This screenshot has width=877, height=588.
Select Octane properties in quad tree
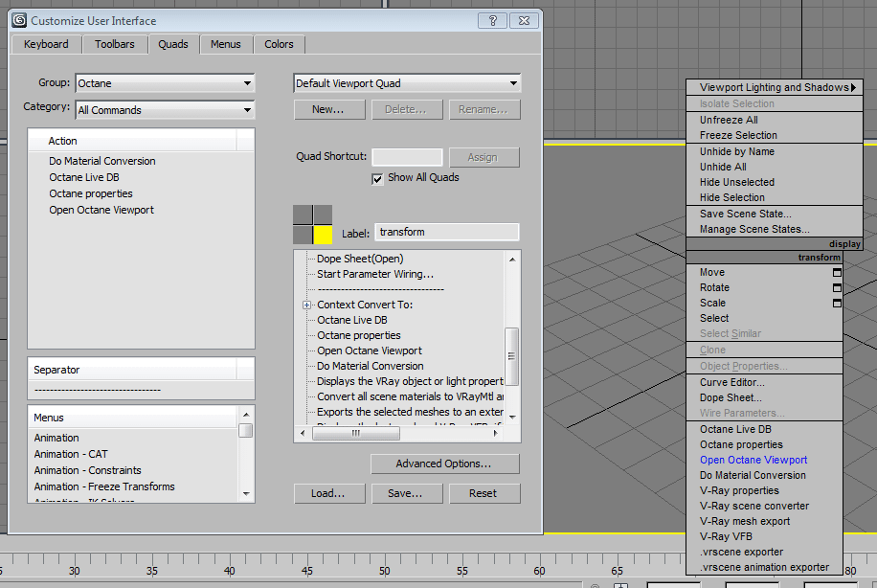point(359,335)
